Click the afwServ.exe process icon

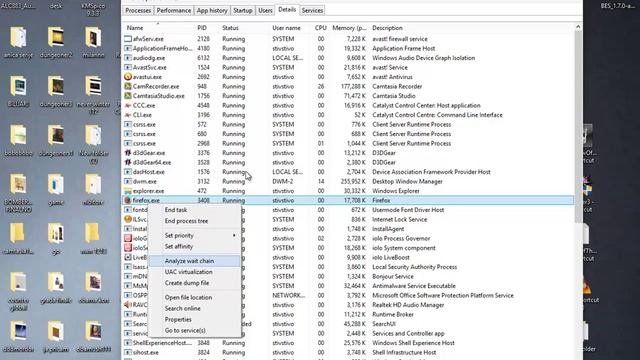point(128,39)
